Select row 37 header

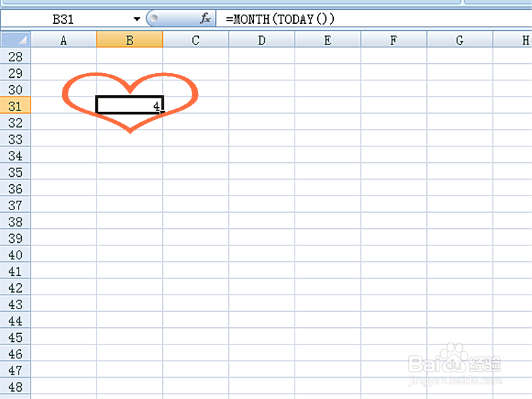coord(15,205)
